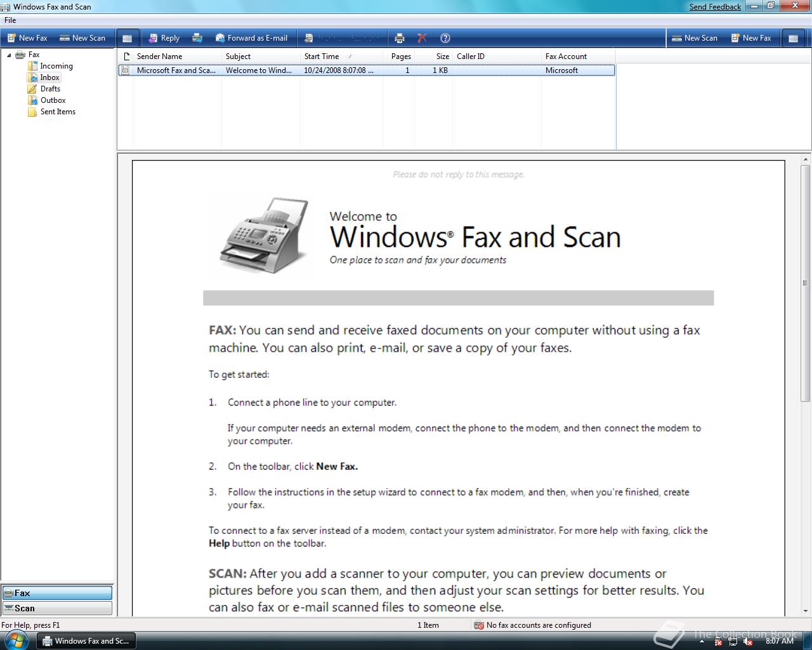Screen dimensions: 812x650
Task: Sort by the Size column header
Action: pos(434,56)
